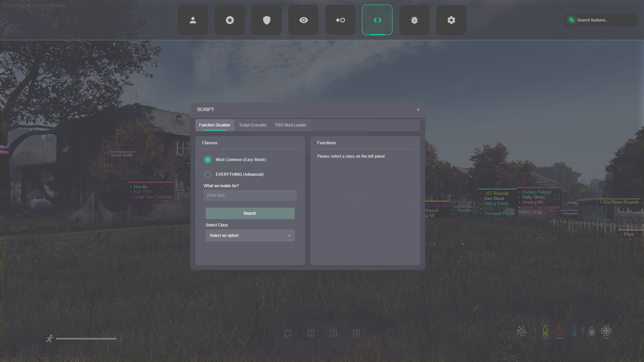Choose EVERYTHING (Advanced) radio option
This screenshot has height=362, width=644.
coord(208,174)
